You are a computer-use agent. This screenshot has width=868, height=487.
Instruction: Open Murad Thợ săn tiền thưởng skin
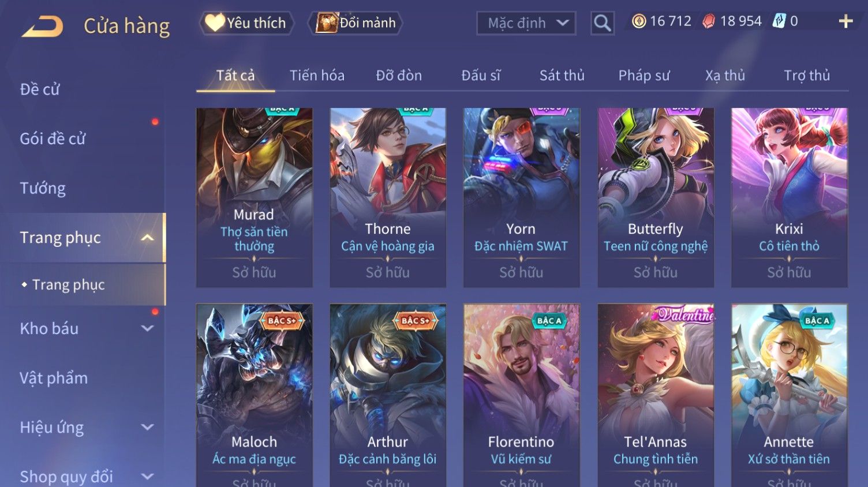click(x=254, y=197)
